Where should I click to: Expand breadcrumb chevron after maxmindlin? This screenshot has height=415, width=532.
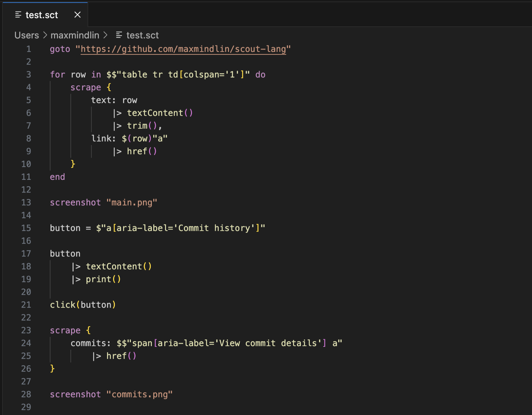point(105,35)
